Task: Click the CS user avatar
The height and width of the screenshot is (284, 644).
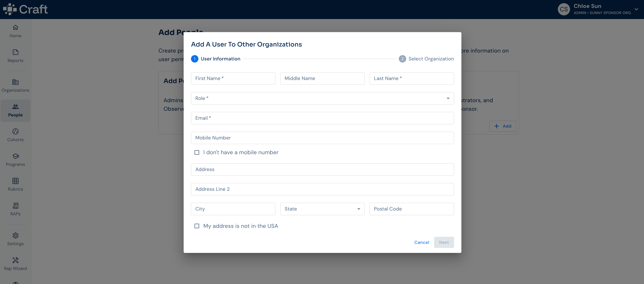Action: [564, 9]
